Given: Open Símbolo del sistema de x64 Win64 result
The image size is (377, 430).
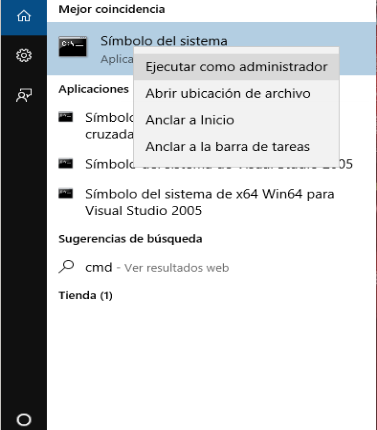Looking at the screenshot, I should tap(212, 202).
